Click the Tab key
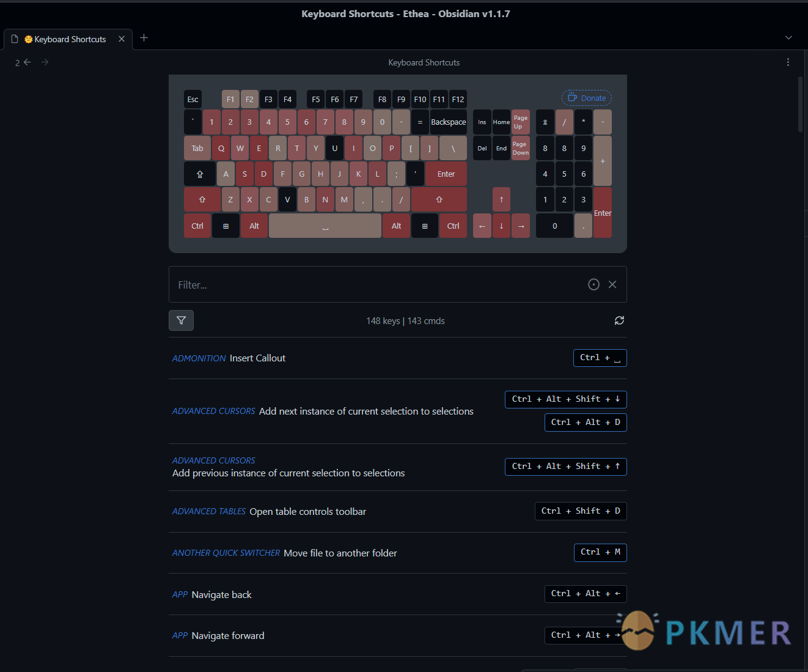Image resolution: width=808 pixels, height=672 pixels. [197, 148]
